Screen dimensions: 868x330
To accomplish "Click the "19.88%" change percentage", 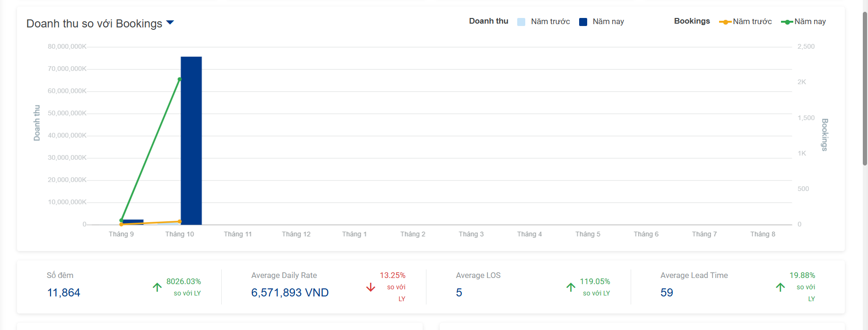I will (x=802, y=275).
